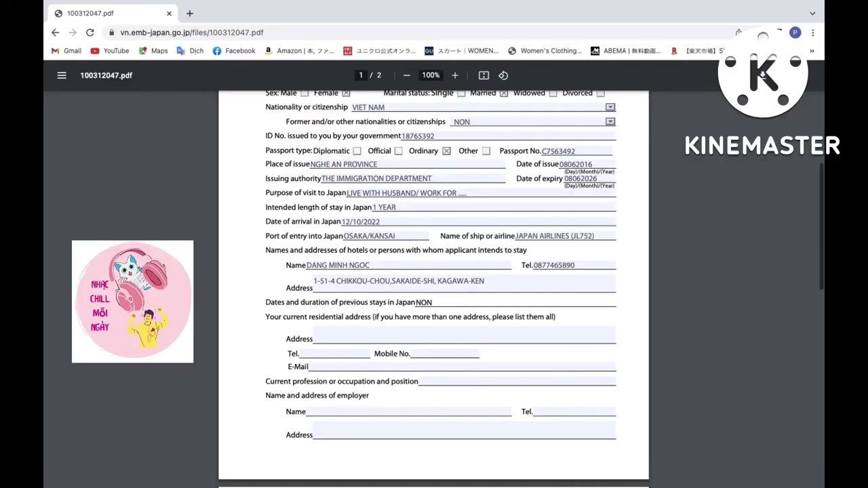This screenshot has width=868, height=488.
Task: Toggle the Diplomatic passport checkbox
Action: 357,151
